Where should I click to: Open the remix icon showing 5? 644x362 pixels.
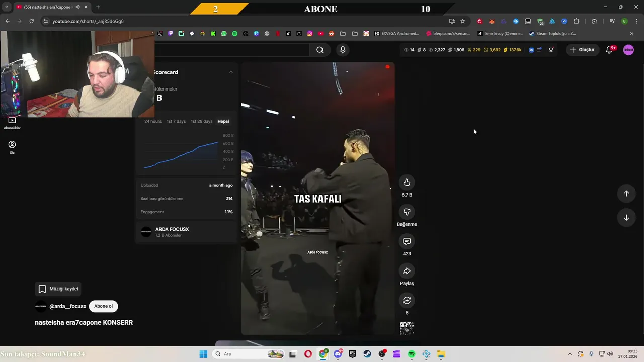click(407, 300)
